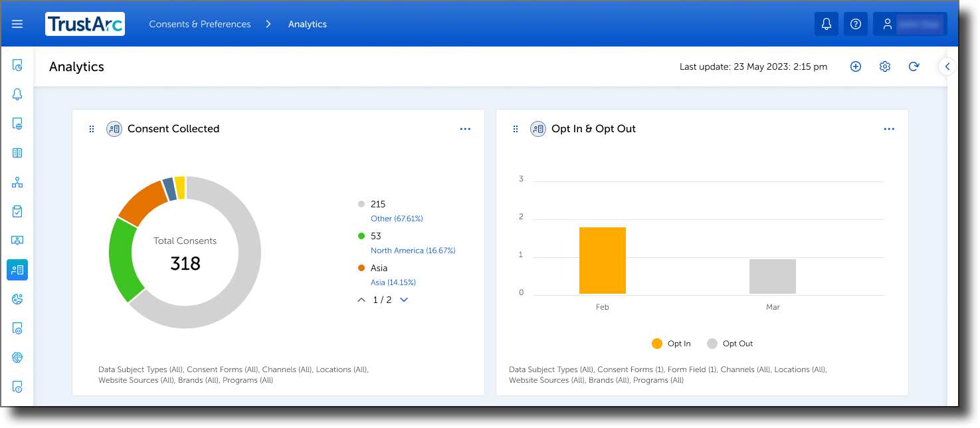Open Opt In & Opt Out three-dot menu
The image size is (980, 428).
pos(889,129)
